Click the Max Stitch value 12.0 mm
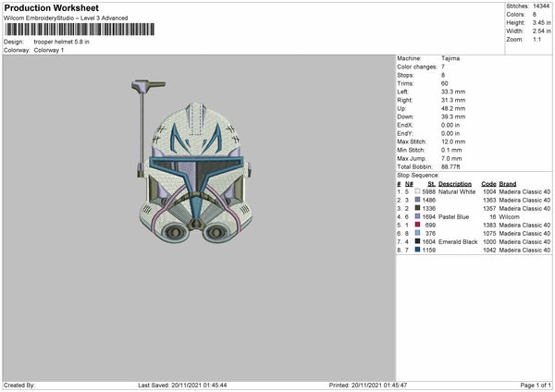Viewport: 555px width, 392px height. [x=453, y=141]
